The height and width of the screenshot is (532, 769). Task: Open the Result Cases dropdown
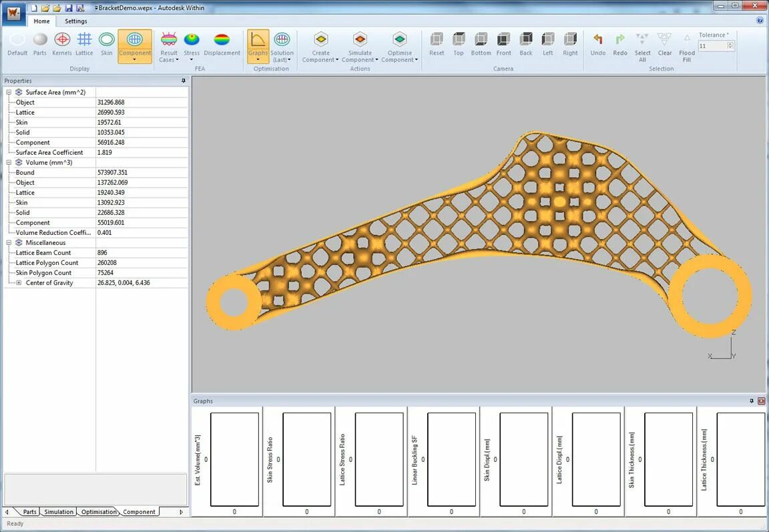click(x=169, y=47)
